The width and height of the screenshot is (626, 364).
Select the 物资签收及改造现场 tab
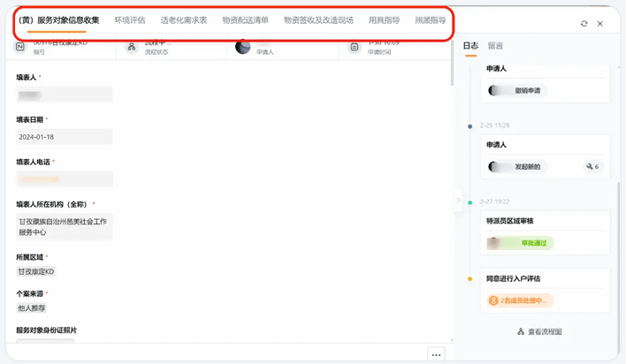click(318, 20)
